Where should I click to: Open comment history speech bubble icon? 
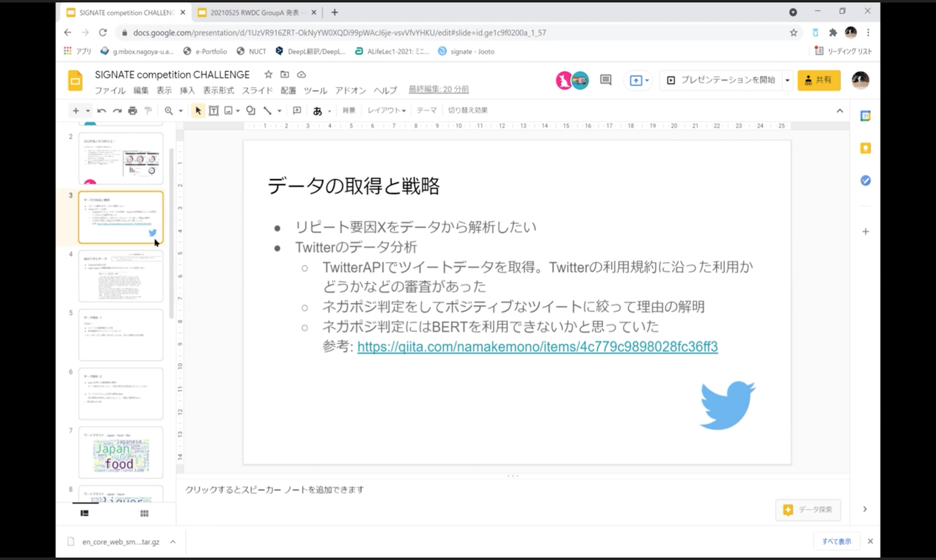pyautogui.click(x=605, y=80)
